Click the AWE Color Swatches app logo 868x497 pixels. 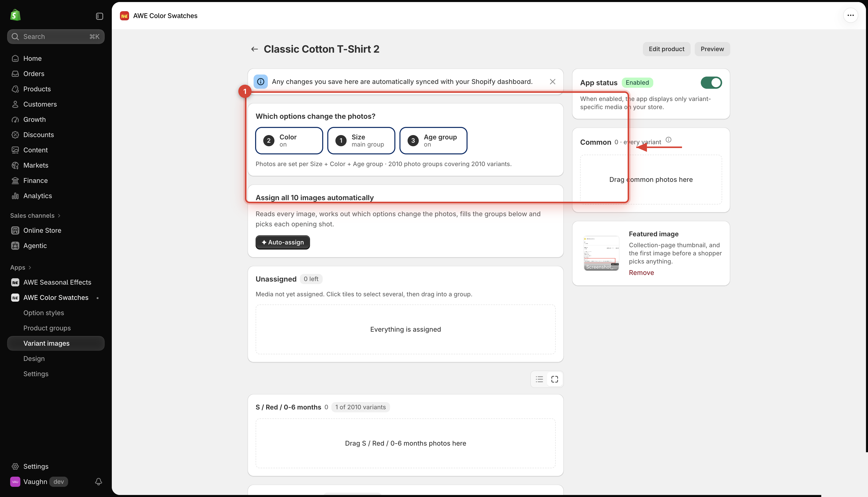(x=125, y=16)
